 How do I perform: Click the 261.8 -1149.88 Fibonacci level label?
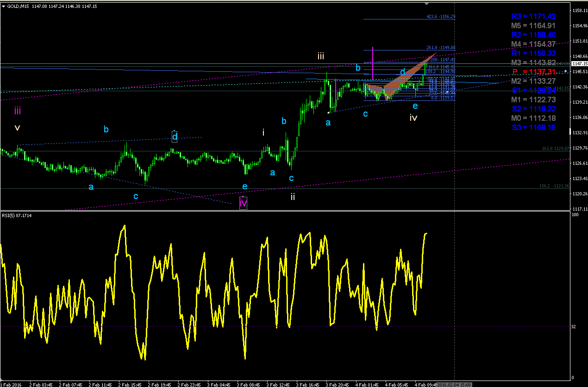441,47
